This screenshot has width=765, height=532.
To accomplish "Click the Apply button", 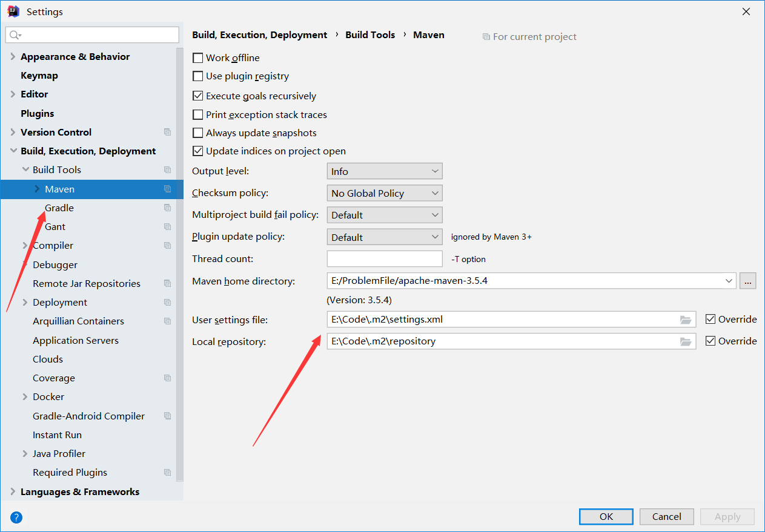I will click(727, 516).
